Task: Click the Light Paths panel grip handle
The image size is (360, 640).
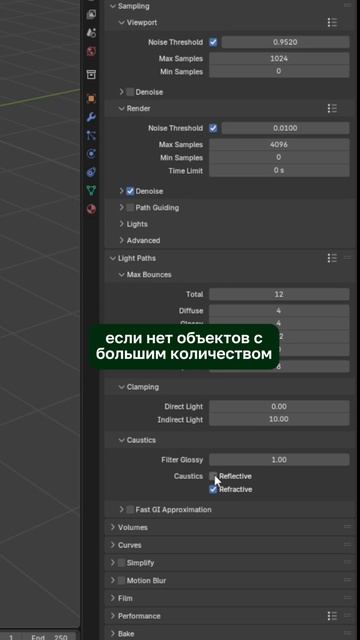Action: 348,258
